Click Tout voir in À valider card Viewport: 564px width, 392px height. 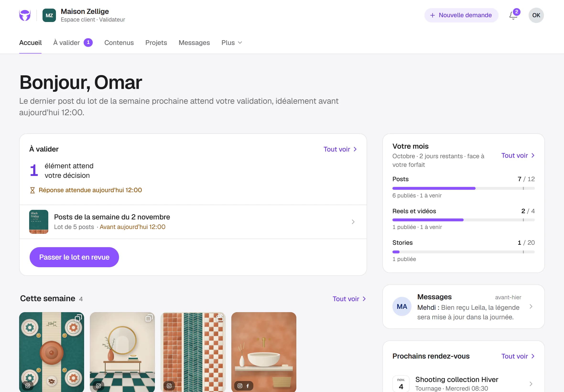tap(340, 149)
